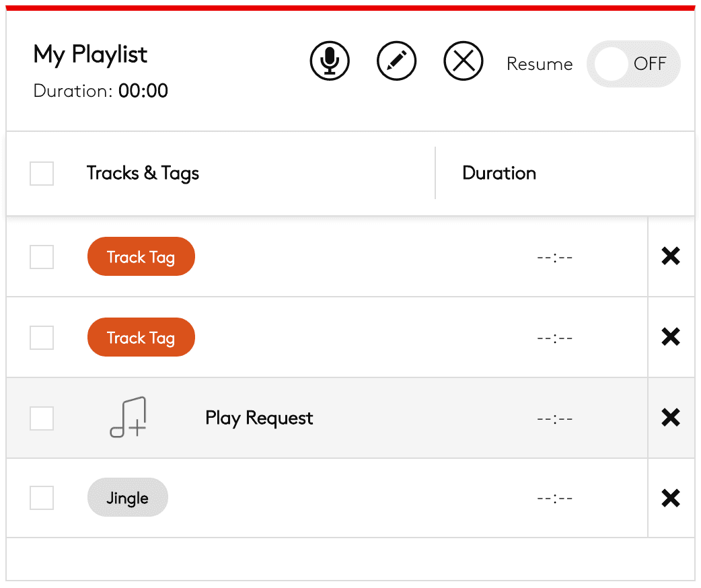Click the gray Jingle tag
The width and height of the screenshot is (701, 588).
[127, 498]
